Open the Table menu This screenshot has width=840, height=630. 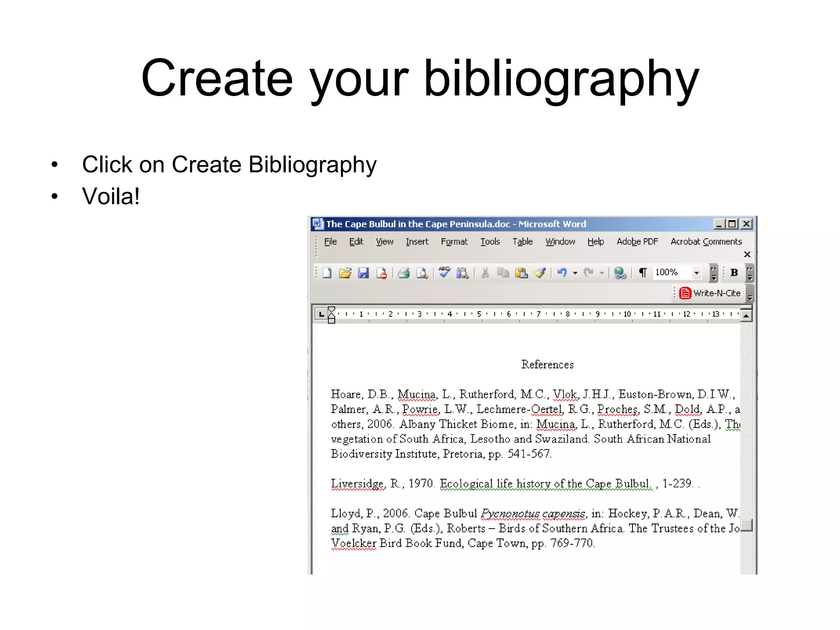click(x=523, y=242)
